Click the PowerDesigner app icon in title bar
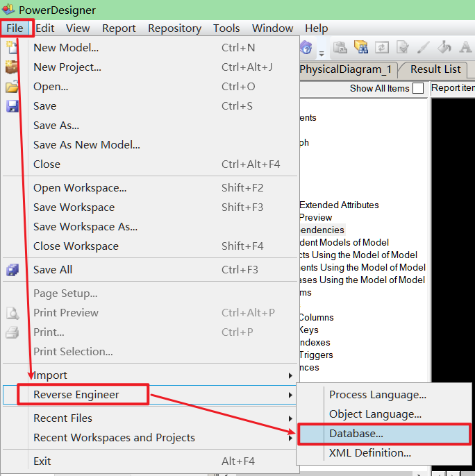Viewport: 475px width, 476px height. point(8,10)
